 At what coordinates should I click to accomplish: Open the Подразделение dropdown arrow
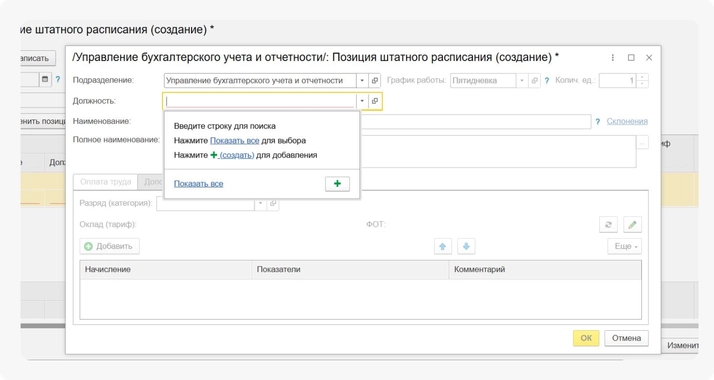362,81
